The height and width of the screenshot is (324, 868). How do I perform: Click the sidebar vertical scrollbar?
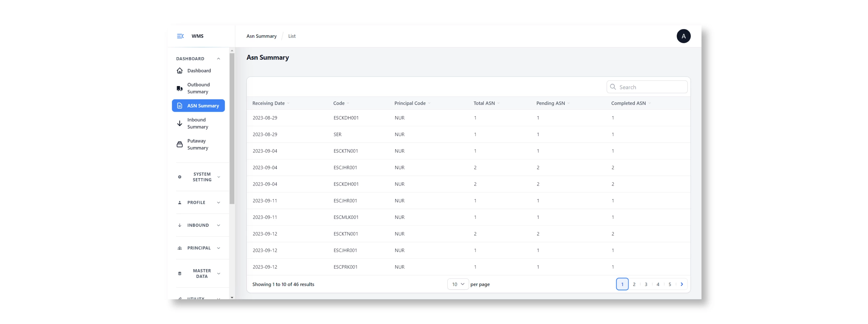pos(232,129)
